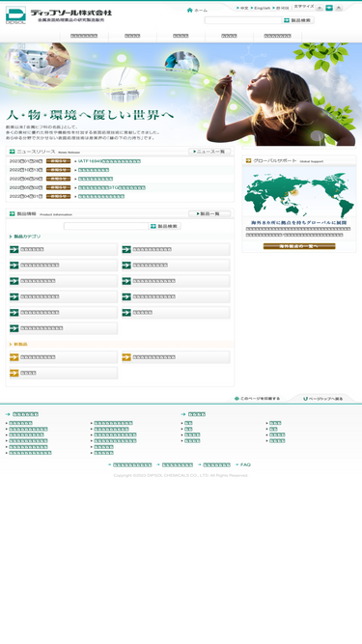Switch language to 한국어
This screenshot has width=362, height=644.
(x=283, y=9)
